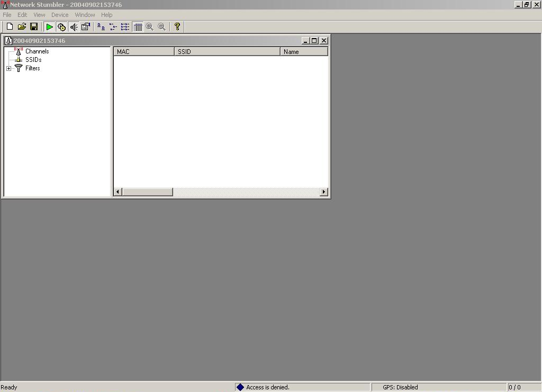Viewport: 542px width, 392px height.
Task: Create a new document with New icon
Action: 9,26
